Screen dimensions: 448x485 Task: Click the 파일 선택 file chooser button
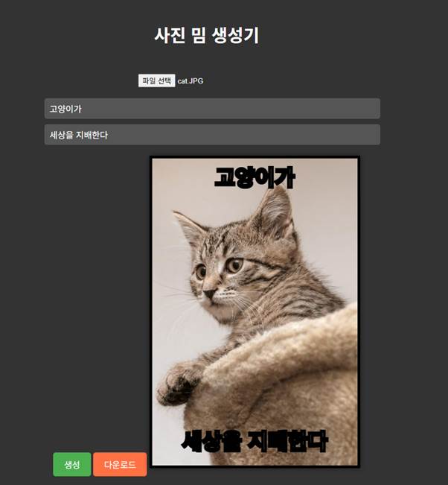pos(156,80)
